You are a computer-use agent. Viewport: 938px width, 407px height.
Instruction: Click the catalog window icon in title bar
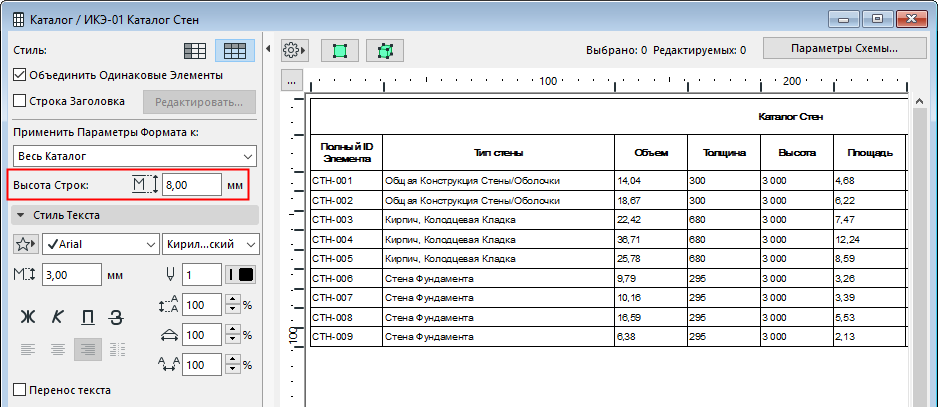[x=19, y=19]
